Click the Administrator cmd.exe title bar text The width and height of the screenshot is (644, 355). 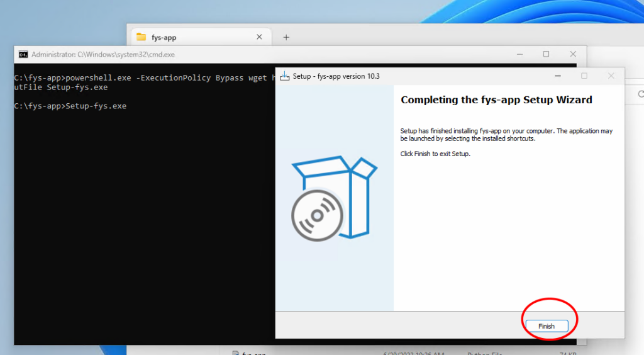pos(103,55)
